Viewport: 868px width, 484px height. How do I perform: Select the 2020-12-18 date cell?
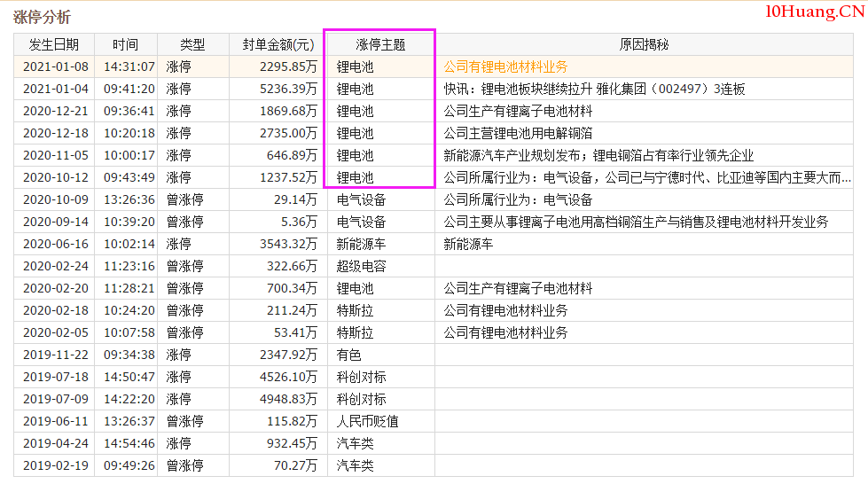55,134
